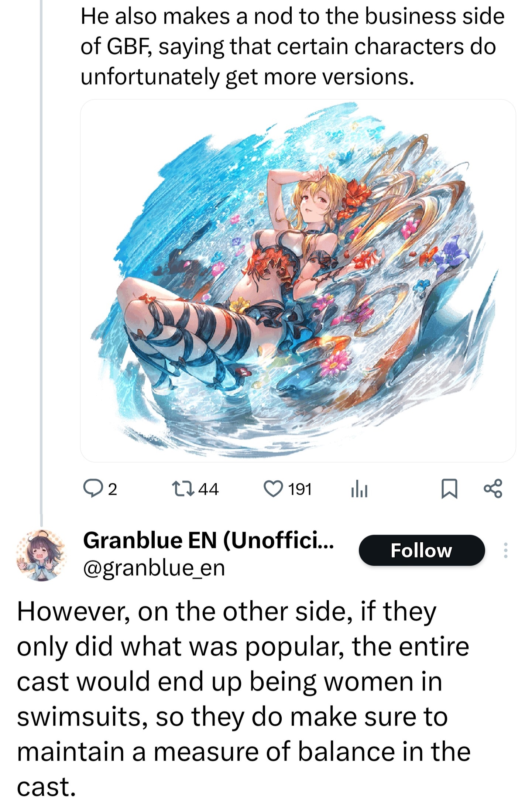The image size is (532, 802).
Task: Open the Granblue EN (Unoffici... display name
Action: [x=209, y=540]
